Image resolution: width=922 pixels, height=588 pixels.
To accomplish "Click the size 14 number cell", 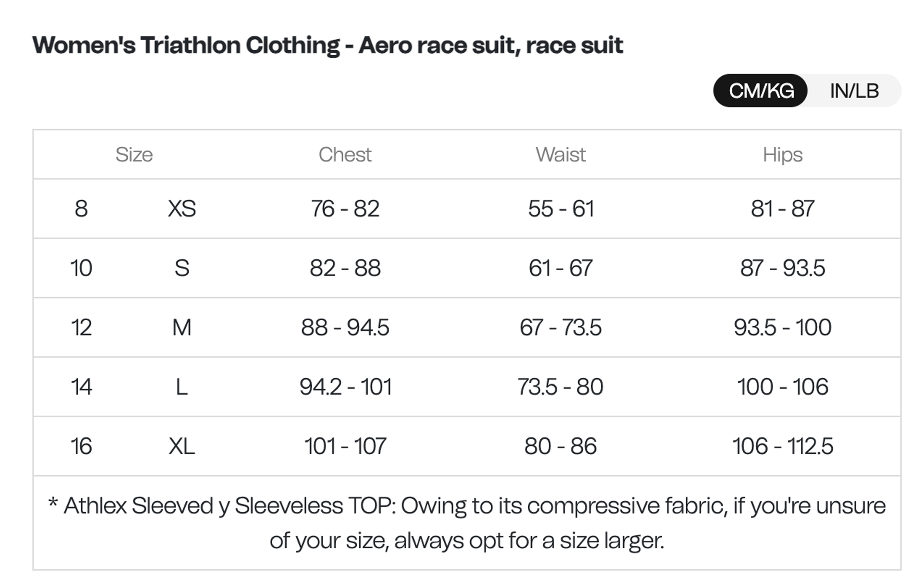I will pyautogui.click(x=81, y=387).
